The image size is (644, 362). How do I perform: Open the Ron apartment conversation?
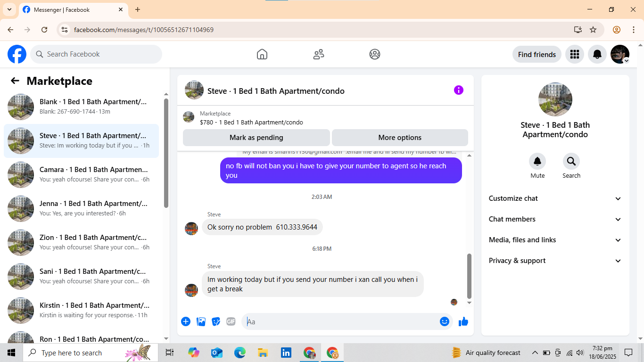click(x=81, y=336)
